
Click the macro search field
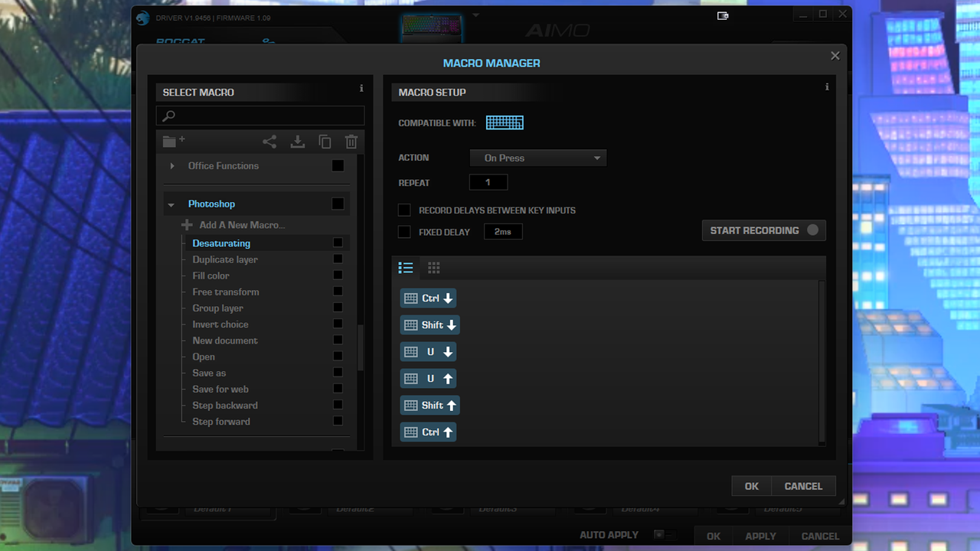(x=260, y=116)
